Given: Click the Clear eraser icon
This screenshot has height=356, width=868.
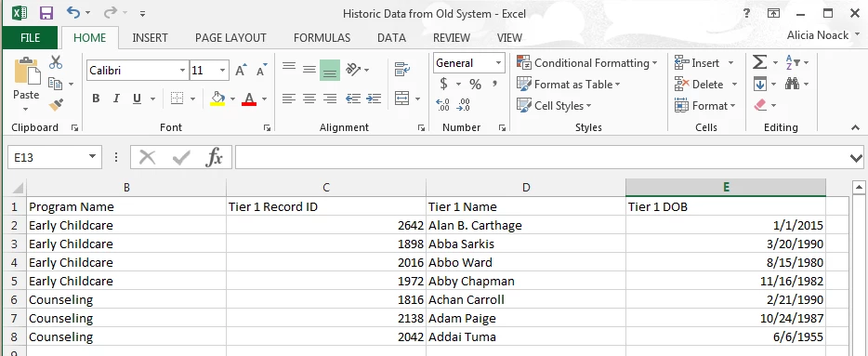Looking at the screenshot, I should pos(760,105).
